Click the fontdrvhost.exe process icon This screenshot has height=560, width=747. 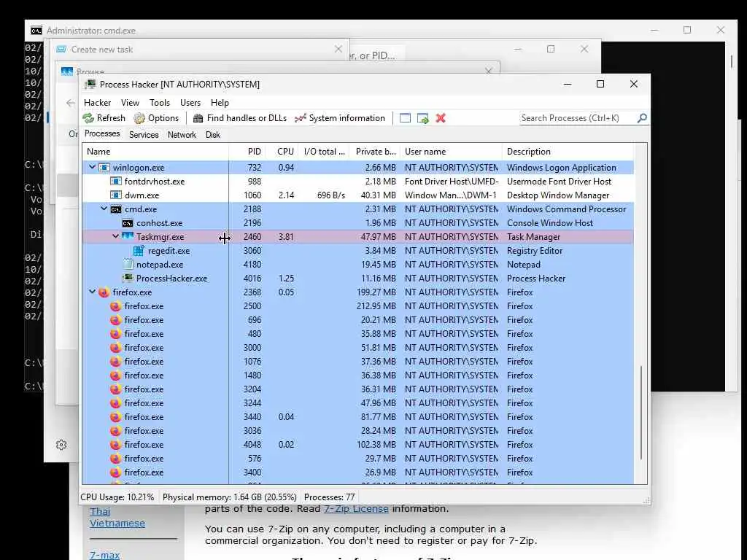click(116, 182)
